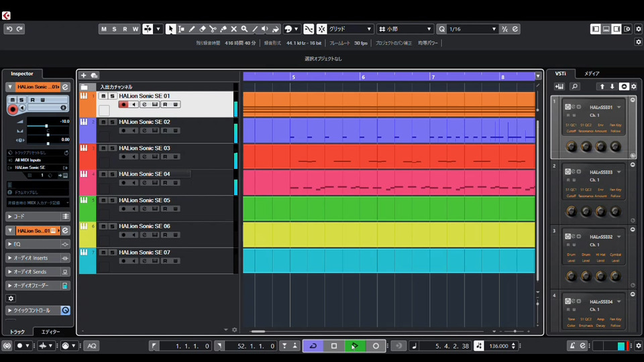Click the global Read R button in toolbar
The width and height of the screenshot is (644, 362).
[x=125, y=29]
